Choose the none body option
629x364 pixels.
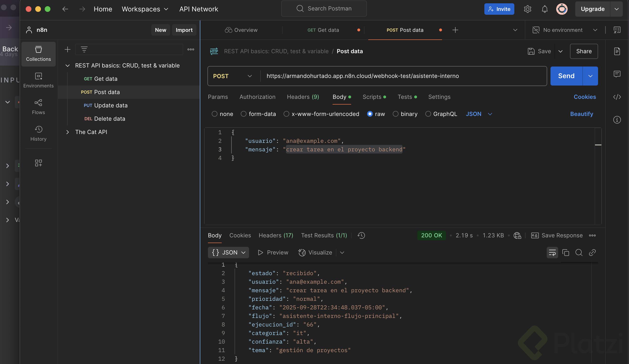tap(214, 114)
